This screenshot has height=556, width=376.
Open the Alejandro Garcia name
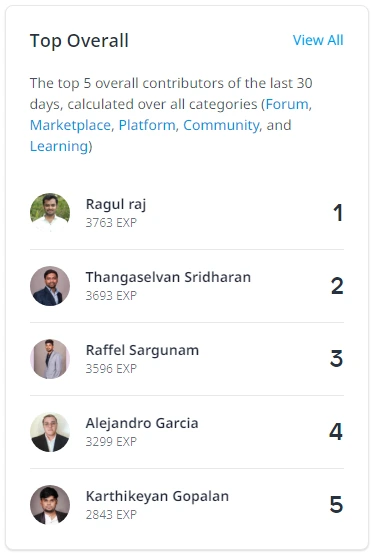[142, 423]
